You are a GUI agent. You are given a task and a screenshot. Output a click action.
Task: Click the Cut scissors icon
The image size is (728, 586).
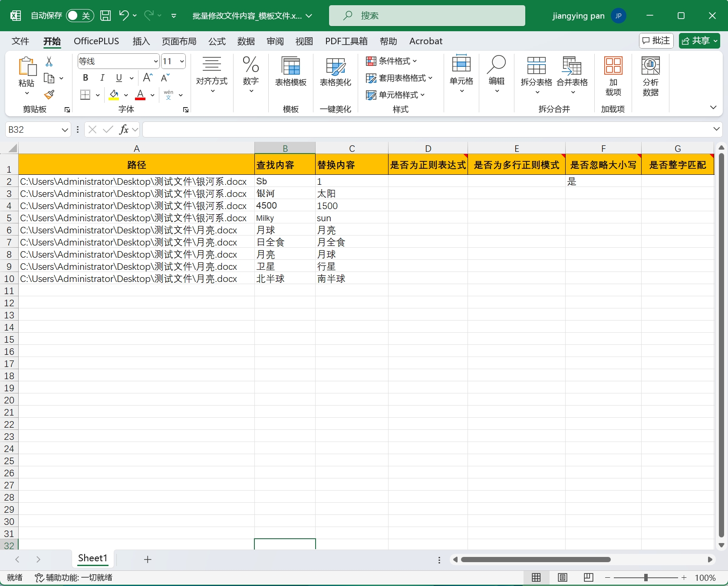click(49, 62)
